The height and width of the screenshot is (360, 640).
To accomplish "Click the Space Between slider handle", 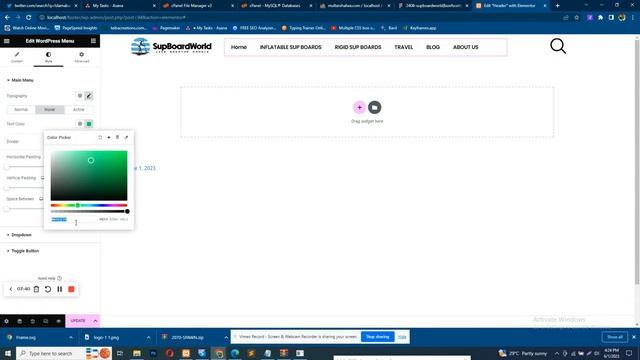I will 7,209.
